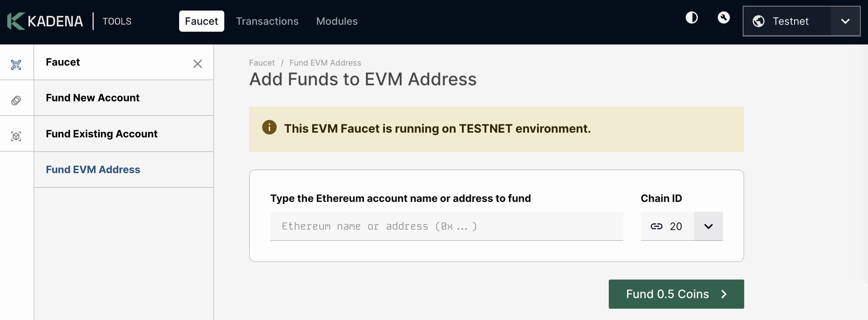Open the Faucet tab in the header
The width and height of the screenshot is (868, 320).
point(201,21)
